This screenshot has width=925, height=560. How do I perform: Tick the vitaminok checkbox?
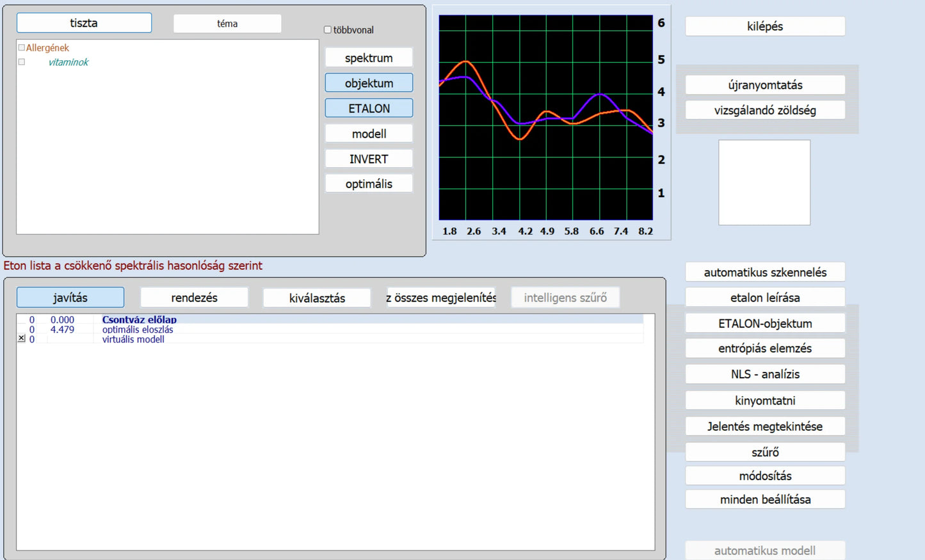(22, 62)
